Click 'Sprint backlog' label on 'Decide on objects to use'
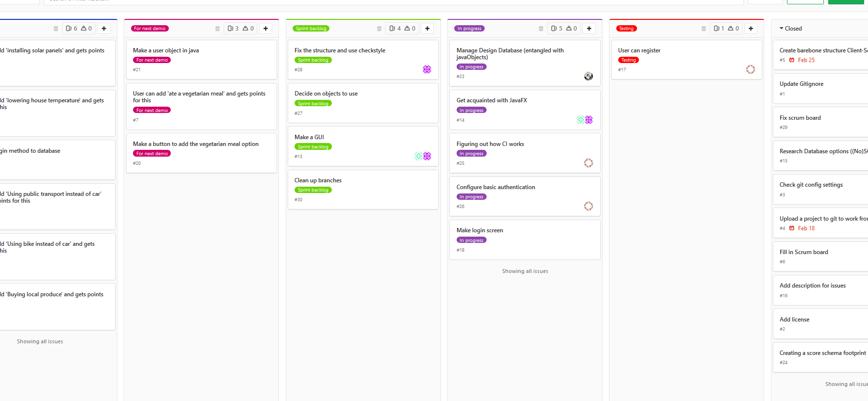868x401 pixels. coord(313,104)
